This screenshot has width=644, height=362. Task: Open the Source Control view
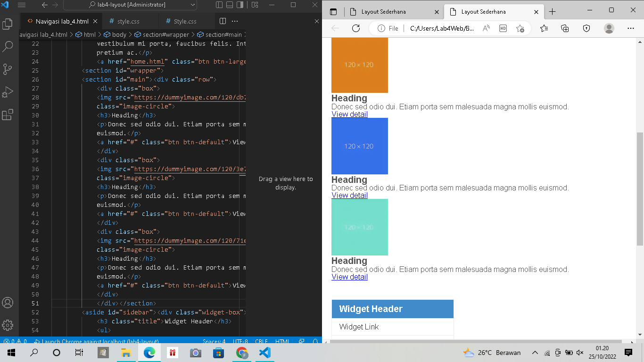tap(8, 69)
